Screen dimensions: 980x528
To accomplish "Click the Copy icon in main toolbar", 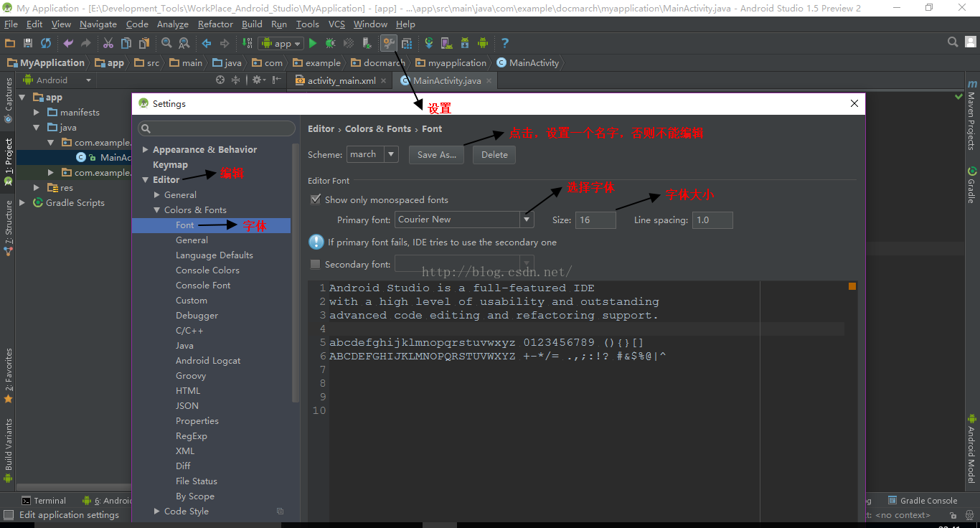I will 126,43.
